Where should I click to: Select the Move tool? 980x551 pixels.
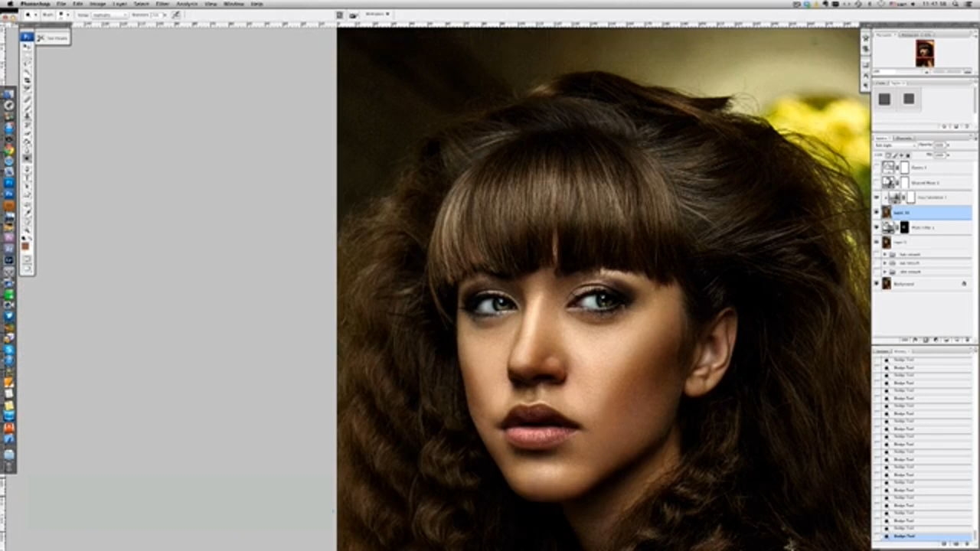click(x=28, y=47)
